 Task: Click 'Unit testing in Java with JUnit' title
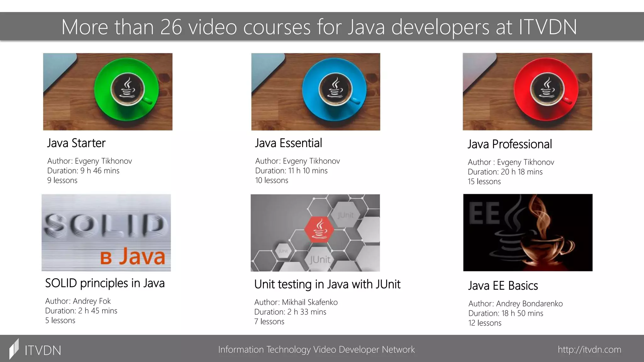coord(327,284)
